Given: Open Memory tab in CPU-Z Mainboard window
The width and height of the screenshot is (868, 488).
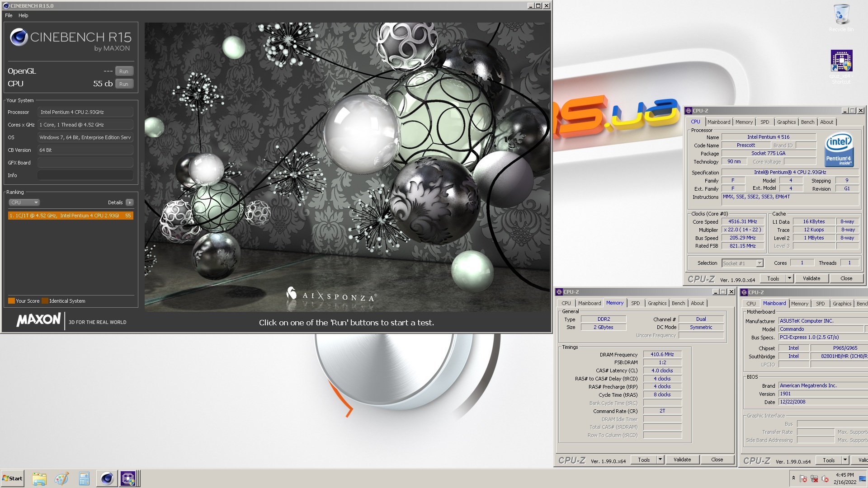Looking at the screenshot, I should (799, 304).
